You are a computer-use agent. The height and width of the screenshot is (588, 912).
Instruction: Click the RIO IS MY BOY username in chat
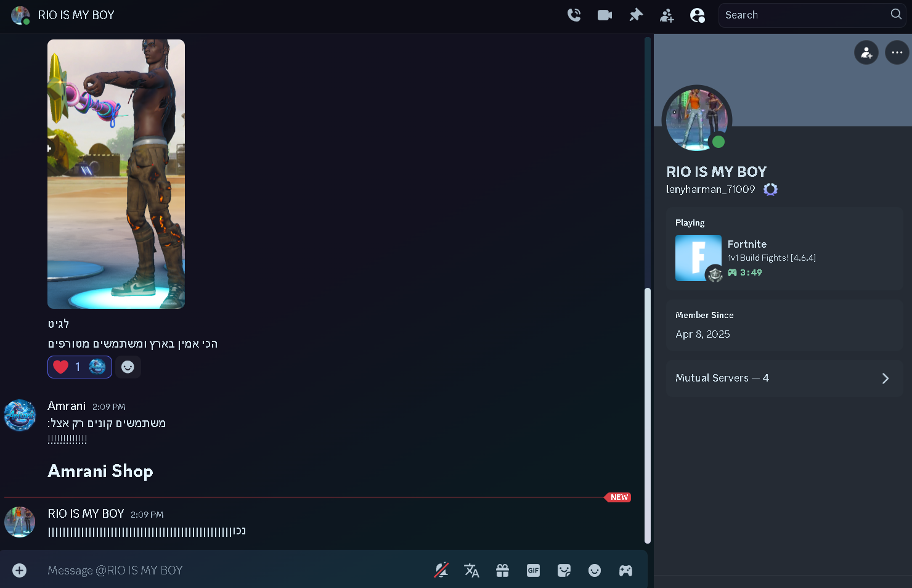[x=86, y=513]
